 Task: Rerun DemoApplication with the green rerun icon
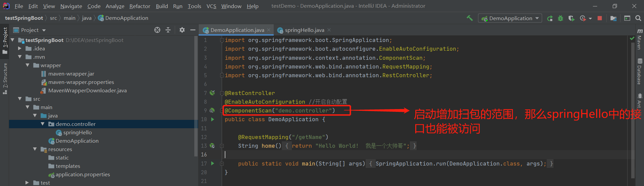[x=550, y=18]
